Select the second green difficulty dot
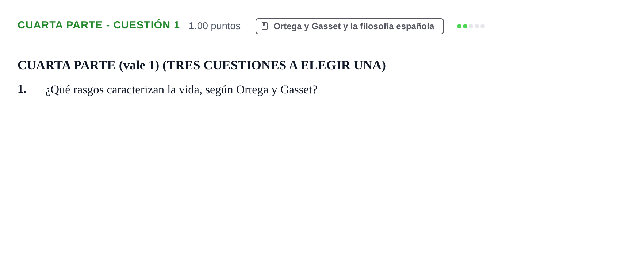The image size is (644, 264). [465, 26]
